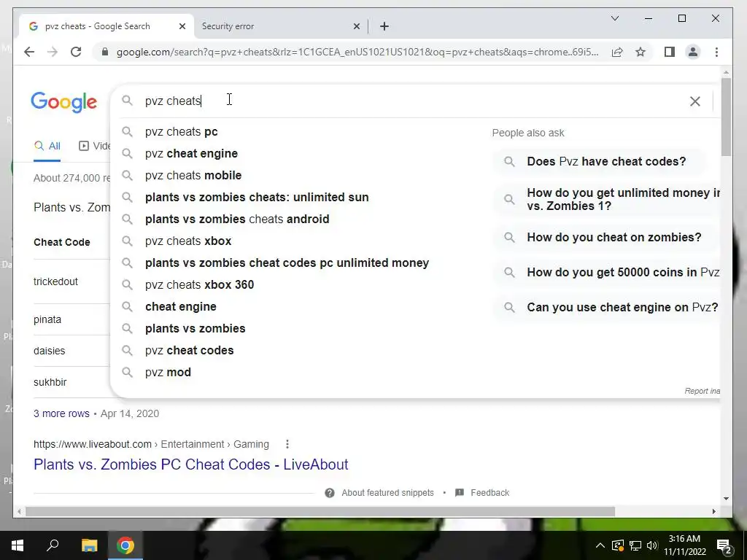This screenshot has height=560, width=747.
Task: Open the Chrome profile avatar
Action: click(693, 52)
